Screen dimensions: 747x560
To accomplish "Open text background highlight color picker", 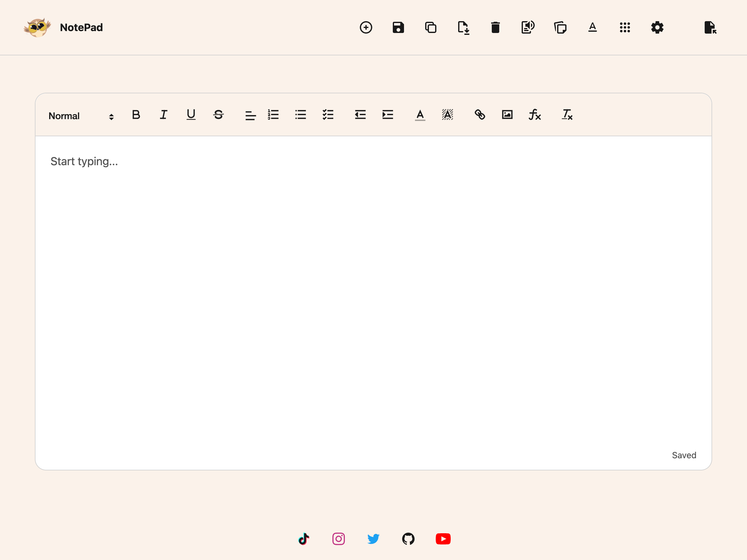I will 447,115.
